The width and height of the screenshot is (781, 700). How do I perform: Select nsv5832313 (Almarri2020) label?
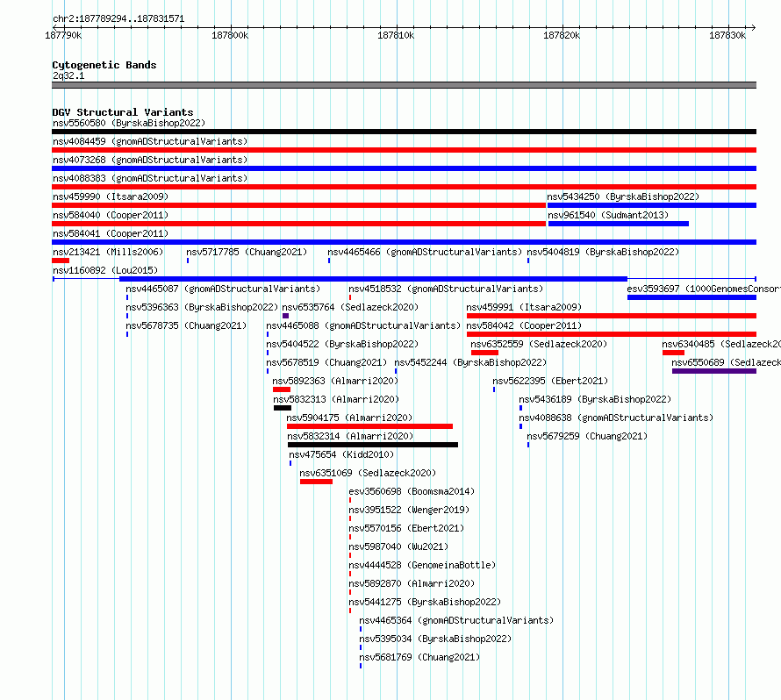[x=336, y=399]
